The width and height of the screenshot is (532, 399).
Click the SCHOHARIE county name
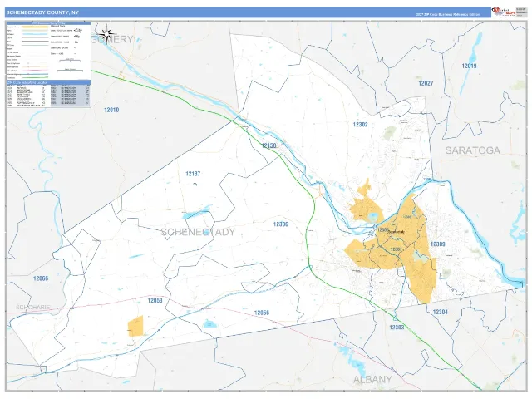33,307
